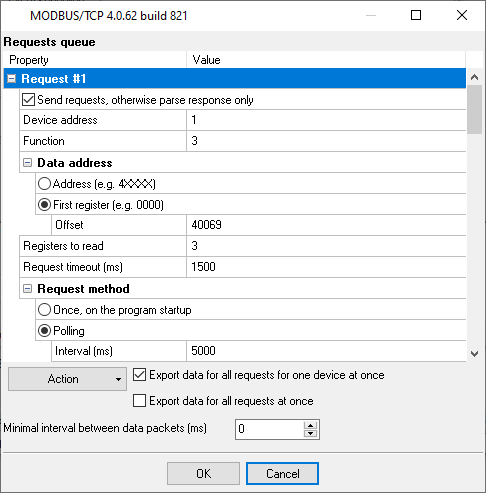Click the scrollbar down arrow
The image size is (486, 493).
click(x=475, y=354)
